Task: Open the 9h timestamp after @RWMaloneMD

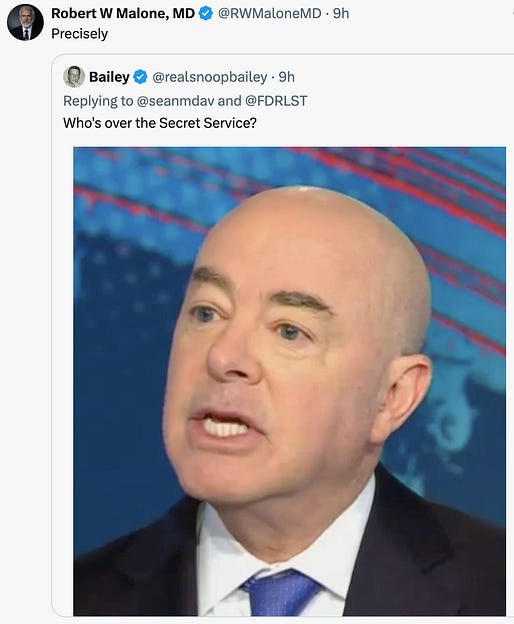Action: 341,14
